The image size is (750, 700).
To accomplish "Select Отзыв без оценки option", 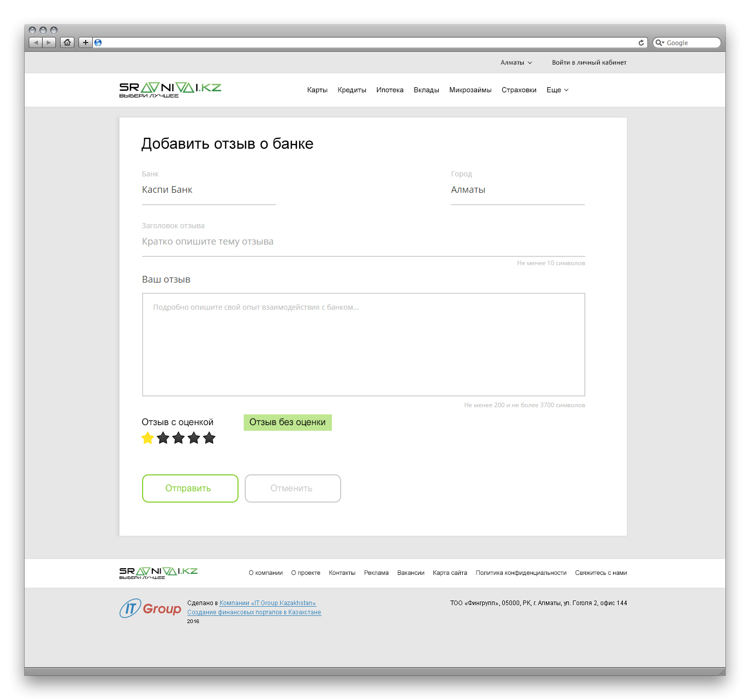I will pyautogui.click(x=288, y=423).
